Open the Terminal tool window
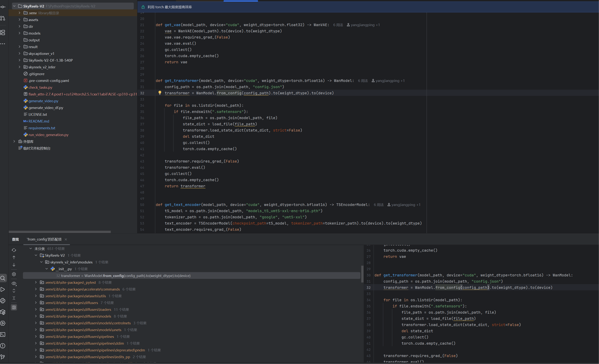Screen dimensions: 599x364 [x=3, y=334]
